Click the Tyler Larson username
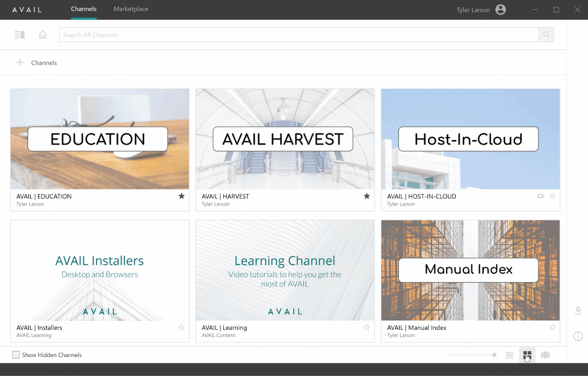The image size is (588, 376). [473, 10]
